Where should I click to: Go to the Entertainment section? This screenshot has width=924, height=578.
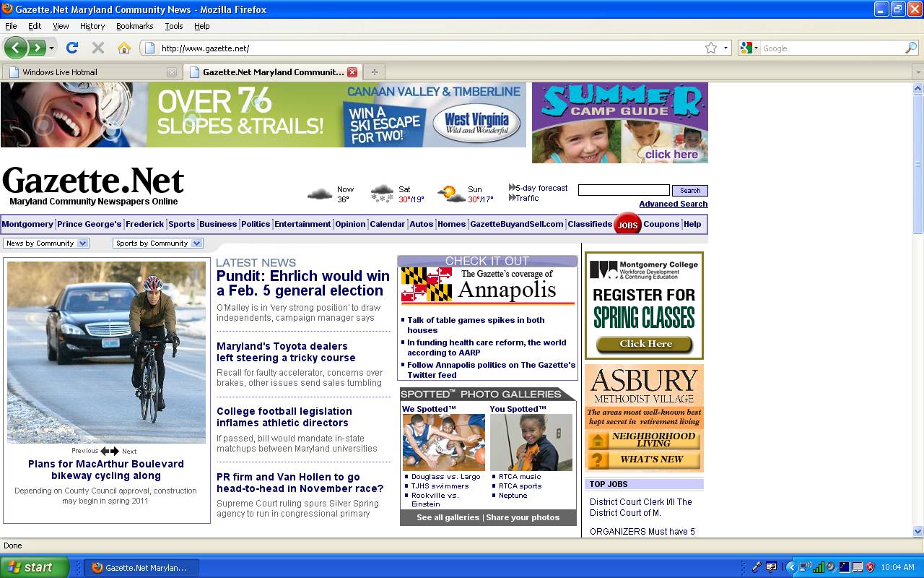(x=302, y=224)
